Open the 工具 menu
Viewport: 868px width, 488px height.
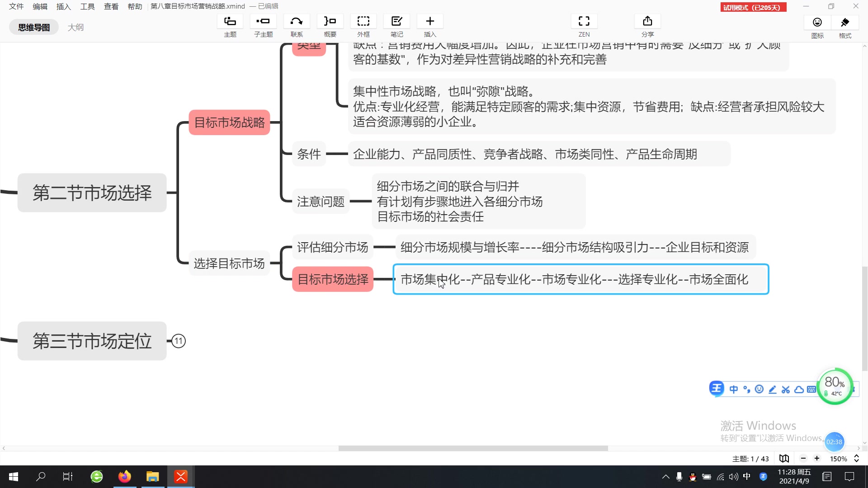88,6
